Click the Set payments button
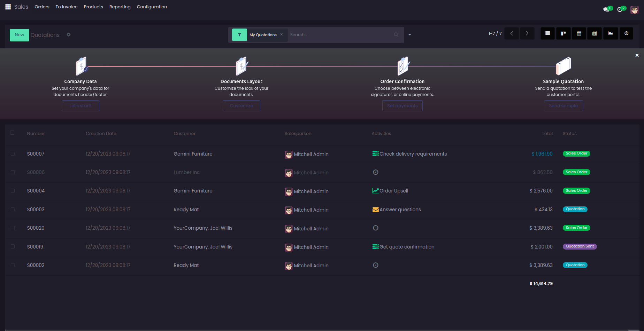Screen dimensions: 644x331 pyautogui.click(x=402, y=106)
